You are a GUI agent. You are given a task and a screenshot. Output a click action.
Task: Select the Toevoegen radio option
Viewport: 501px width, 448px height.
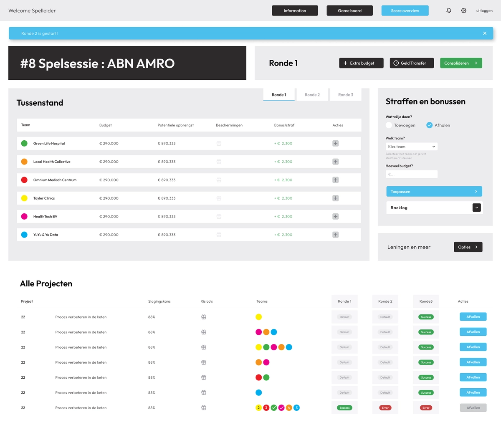[389, 125]
